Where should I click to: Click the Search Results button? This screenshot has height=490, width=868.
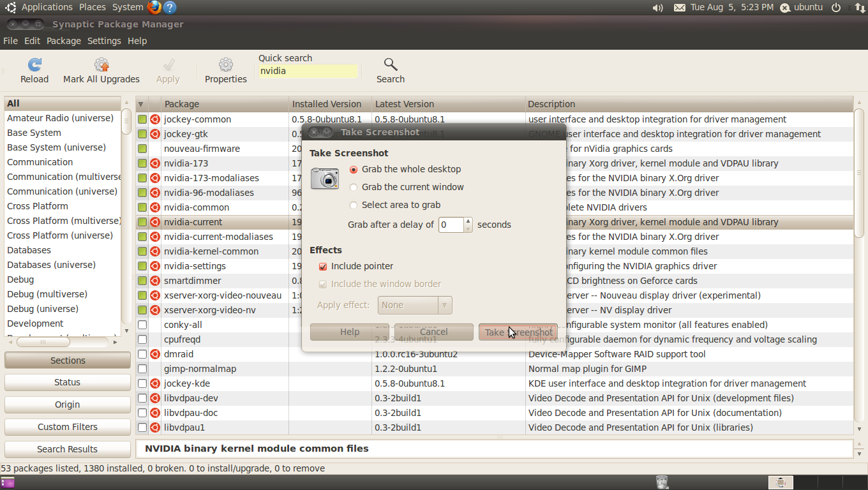[68, 449]
